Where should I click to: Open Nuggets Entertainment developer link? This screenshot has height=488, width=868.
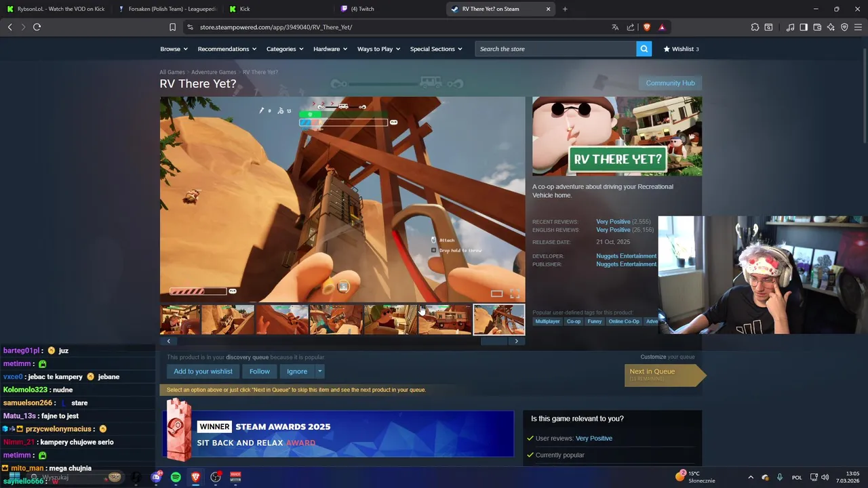coord(626,256)
